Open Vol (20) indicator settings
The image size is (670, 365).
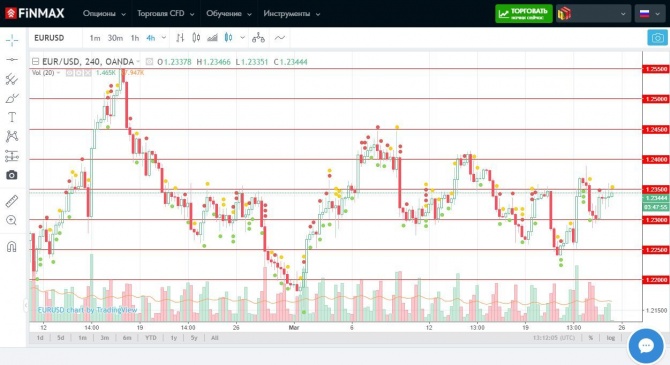click(79, 73)
